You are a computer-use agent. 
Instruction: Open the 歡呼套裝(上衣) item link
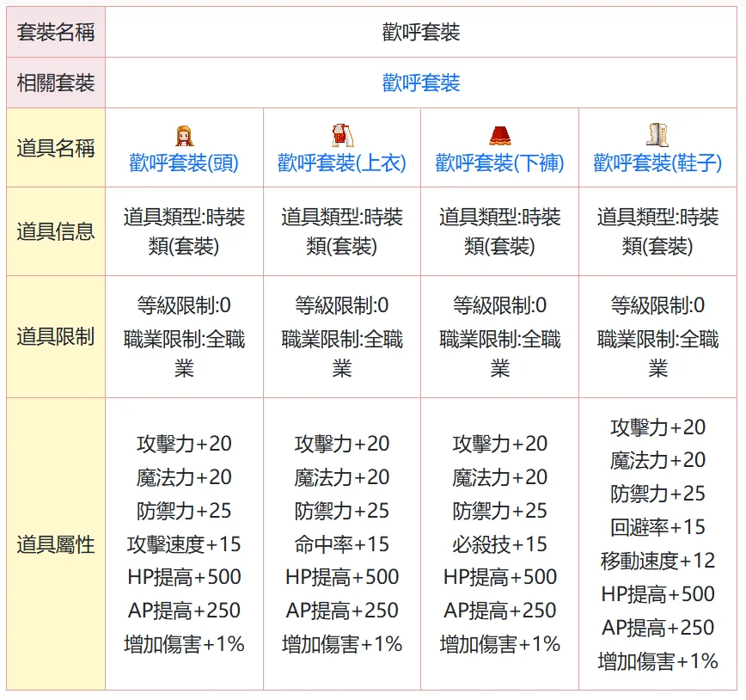(342, 163)
